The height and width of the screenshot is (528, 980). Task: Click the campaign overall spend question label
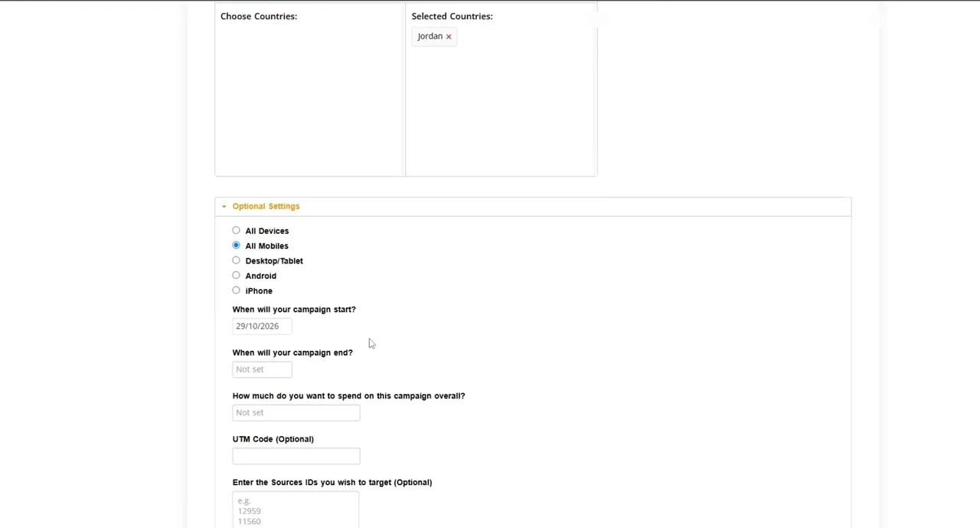[349, 396]
